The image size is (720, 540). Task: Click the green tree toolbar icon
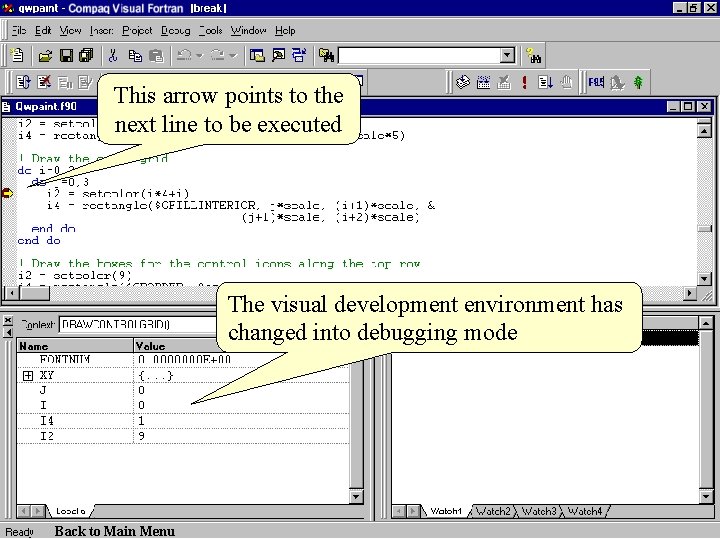click(638, 83)
